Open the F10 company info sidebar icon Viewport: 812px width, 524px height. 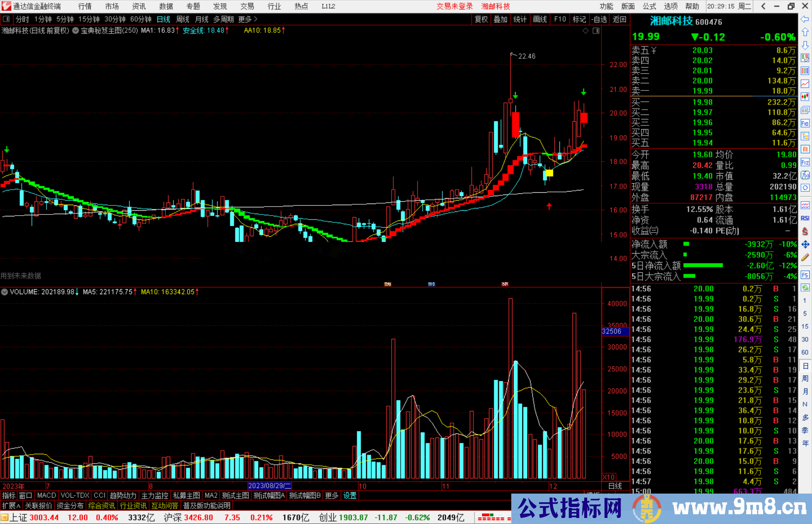tap(805, 123)
